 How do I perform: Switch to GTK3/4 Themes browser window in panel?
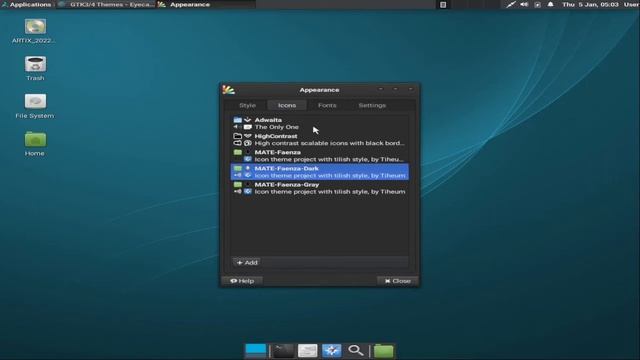pos(107,4)
